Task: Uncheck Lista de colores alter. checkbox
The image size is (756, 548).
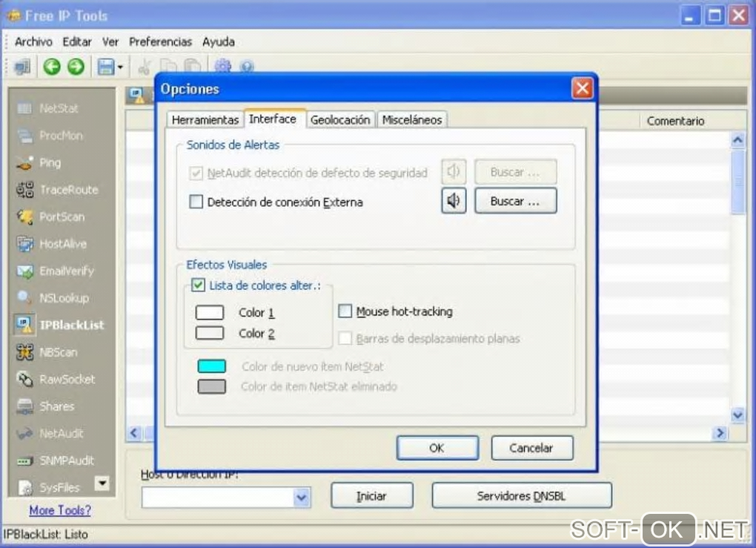Action: coord(198,285)
